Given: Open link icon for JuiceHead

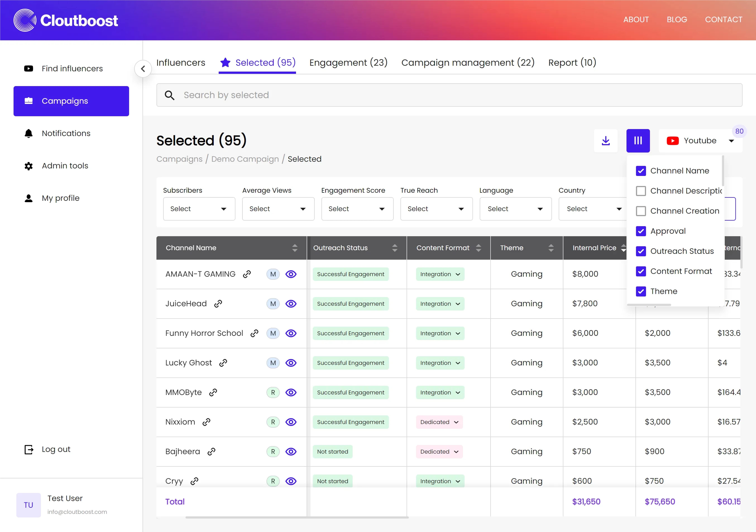Looking at the screenshot, I should [x=218, y=304].
